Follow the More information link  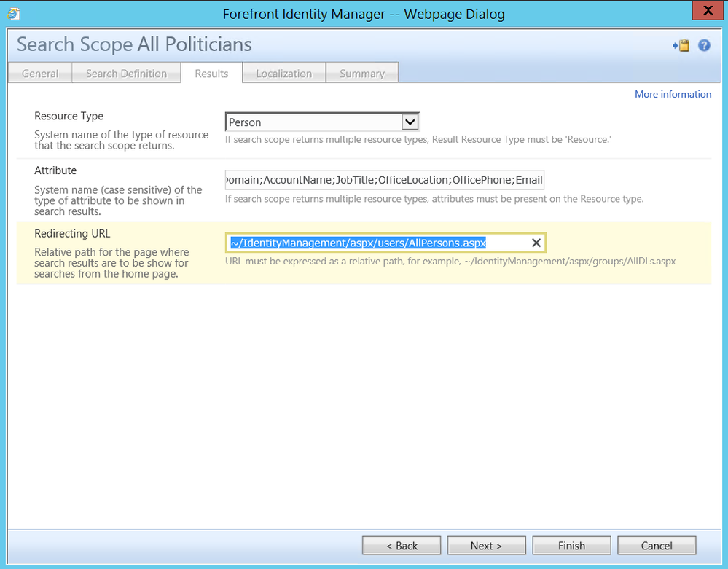[x=673, y=94]
